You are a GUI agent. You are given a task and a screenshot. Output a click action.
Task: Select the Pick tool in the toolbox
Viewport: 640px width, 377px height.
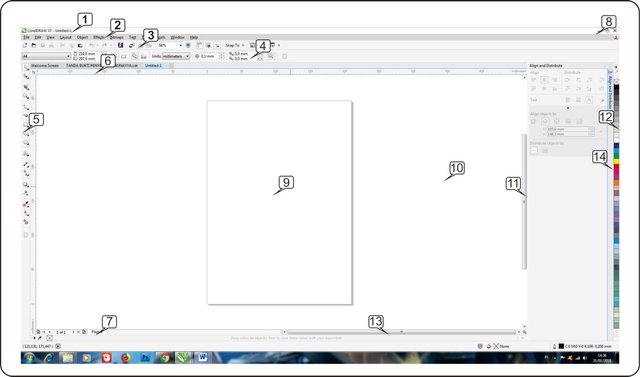coord(26,67)
